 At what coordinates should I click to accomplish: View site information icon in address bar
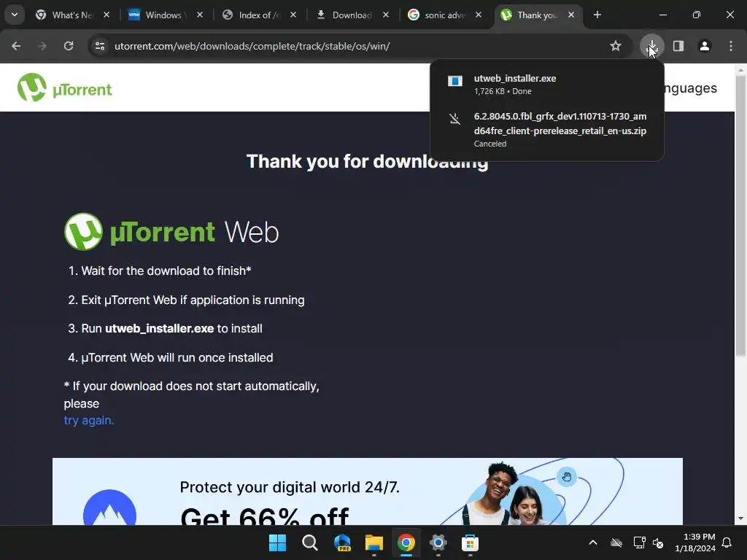tap(100, 46)
